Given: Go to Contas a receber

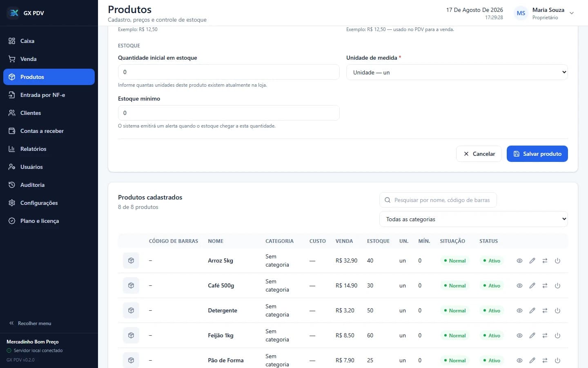Looking at the screenshot, I should [49, 131].
